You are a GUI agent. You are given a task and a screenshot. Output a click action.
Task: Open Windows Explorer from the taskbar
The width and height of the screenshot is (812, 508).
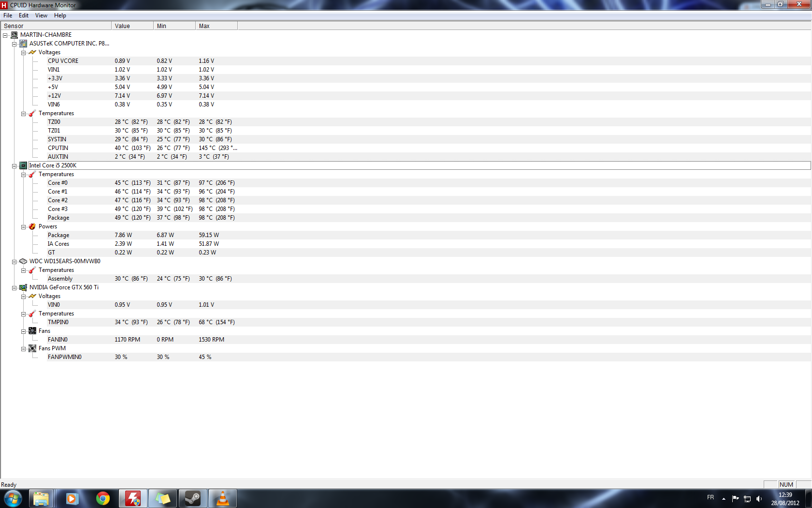click(x=41, y=498)
